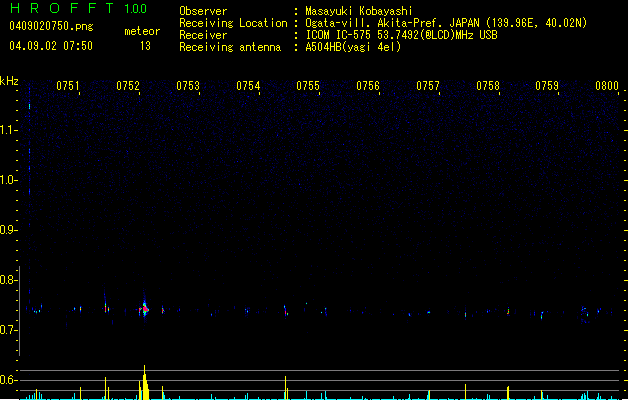Click the 0.6 kHz frequency label
Viewport: 629px width, 400px height.
[x=9, y=380]
